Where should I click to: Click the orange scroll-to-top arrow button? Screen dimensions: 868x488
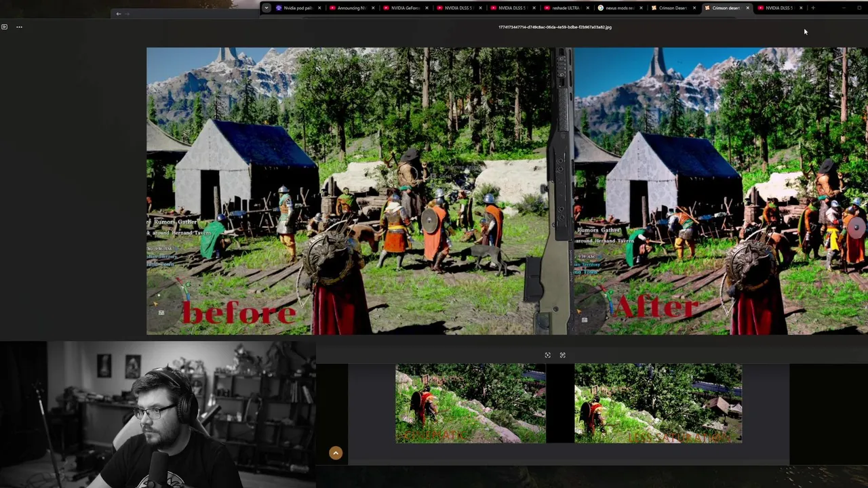coord(336,453)
